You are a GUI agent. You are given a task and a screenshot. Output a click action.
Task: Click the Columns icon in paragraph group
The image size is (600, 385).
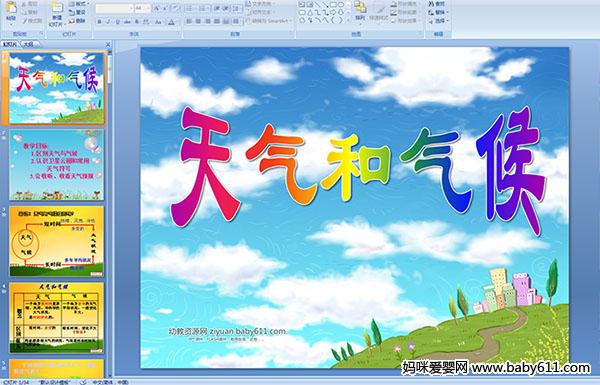(236, 21)
